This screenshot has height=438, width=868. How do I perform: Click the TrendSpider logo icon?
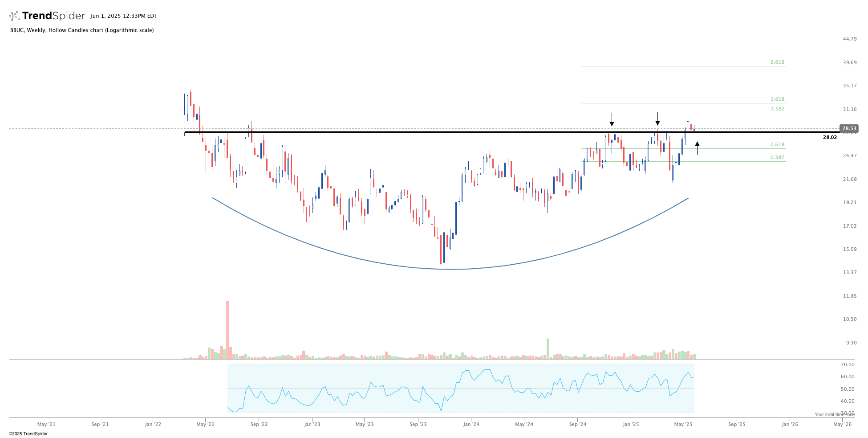coord(14,16)
